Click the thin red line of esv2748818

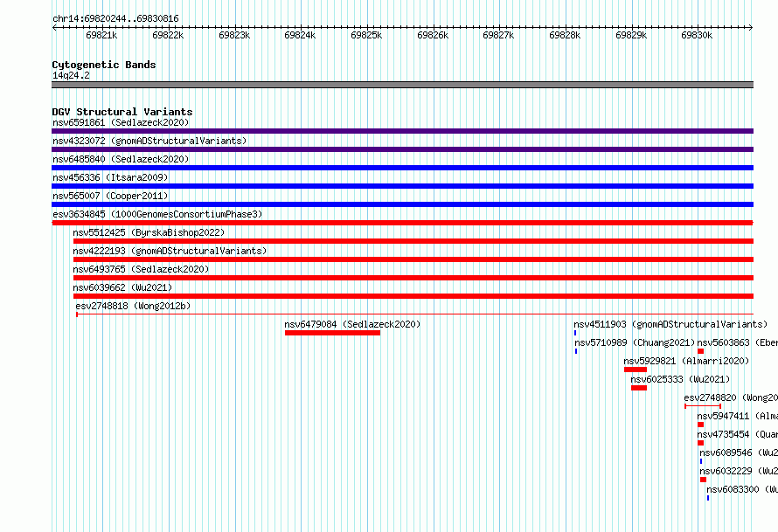click(x=415, y=314)
